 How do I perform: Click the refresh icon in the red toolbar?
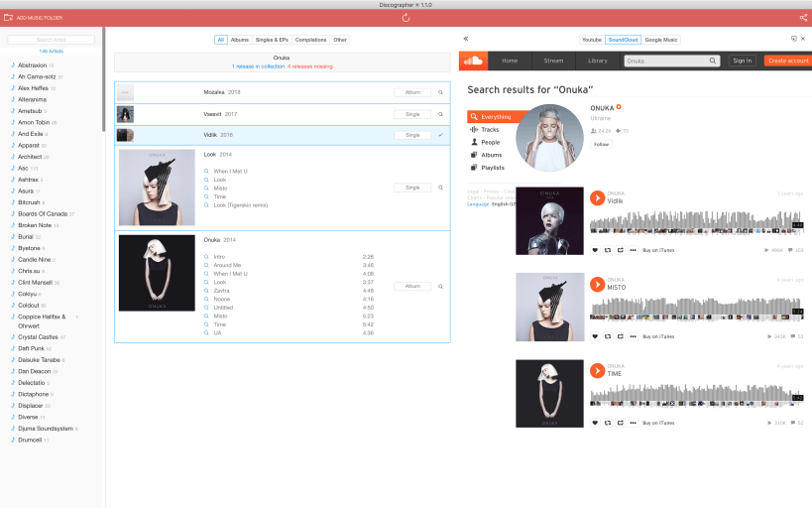[406, 18]
